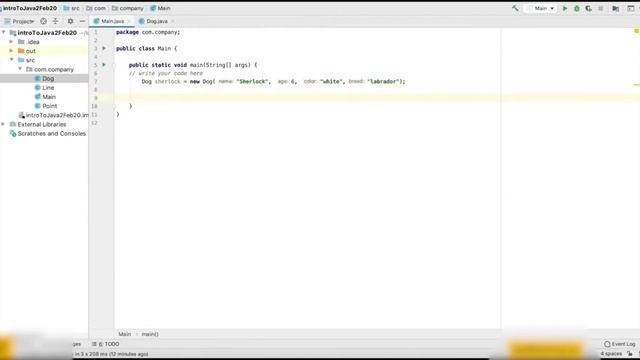Place cursor on package com.company line
The height and width of the screenshot is (360, 640).
click(148, 32)
